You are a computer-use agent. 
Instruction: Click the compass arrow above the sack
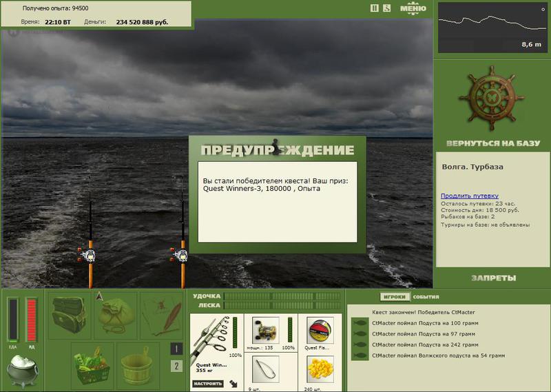pyautogui.click(x=99, y=296)
